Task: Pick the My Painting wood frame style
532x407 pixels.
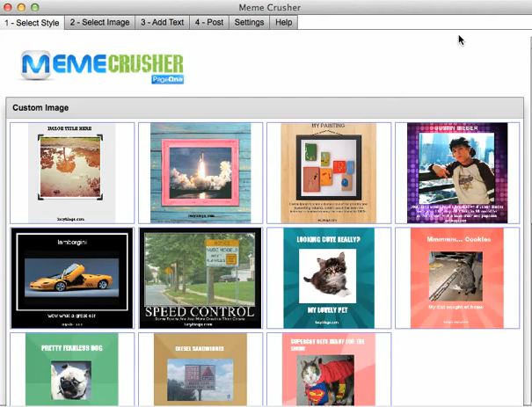Action: pos(329,173)
